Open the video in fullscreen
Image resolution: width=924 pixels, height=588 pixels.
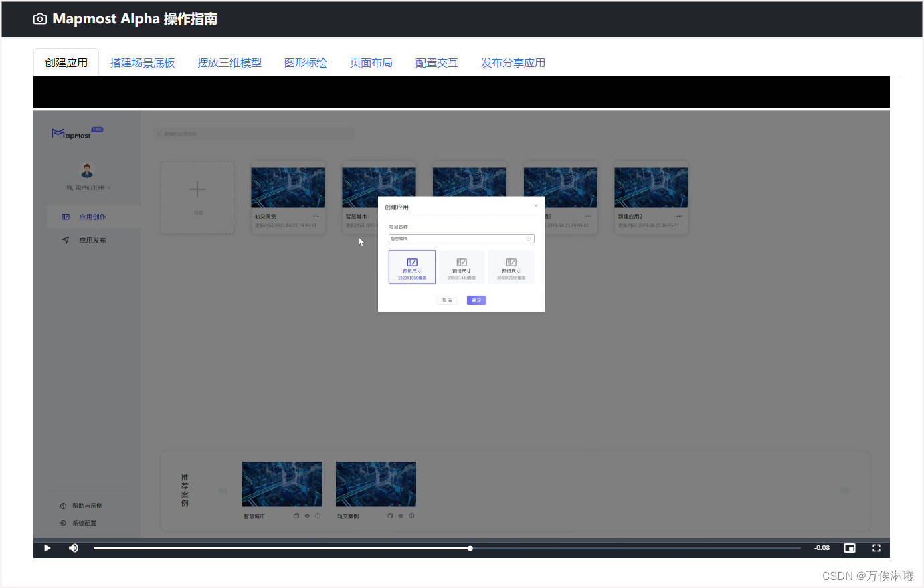[x=876, y=548]
